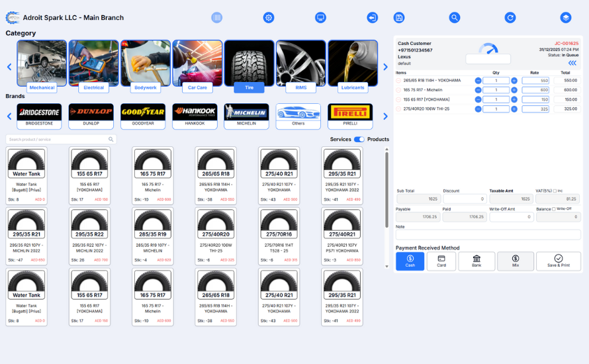589x364 pixels.
Task: Choose Card as the payment method
Action: coord(441,261)
